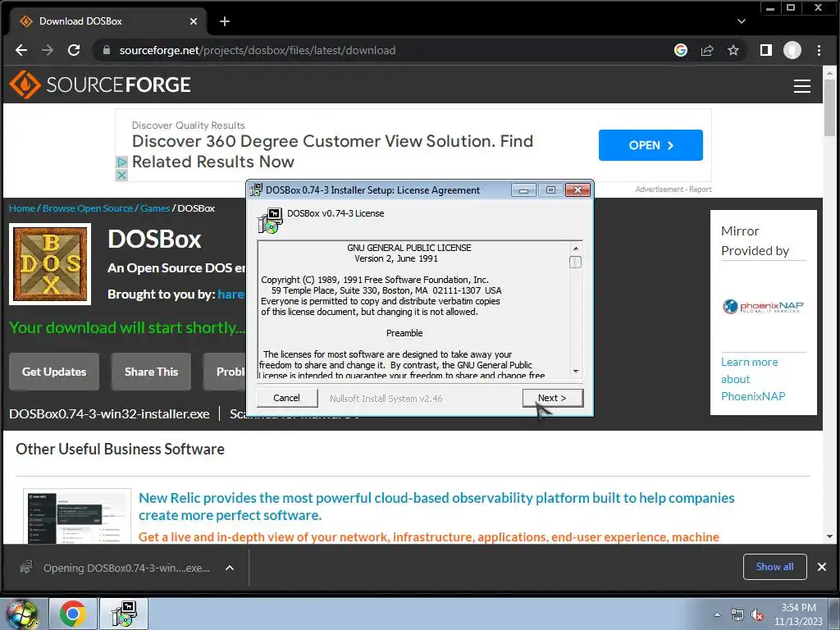Open Learn more about PhoenixNAP link
Screen dimensions: 840x630
[x=753, y=379]
